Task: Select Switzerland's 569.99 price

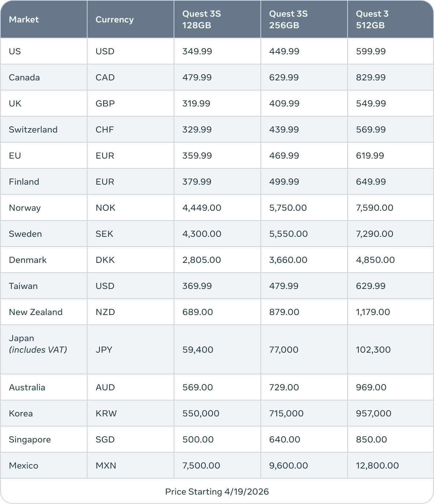Action: point(371,130)
